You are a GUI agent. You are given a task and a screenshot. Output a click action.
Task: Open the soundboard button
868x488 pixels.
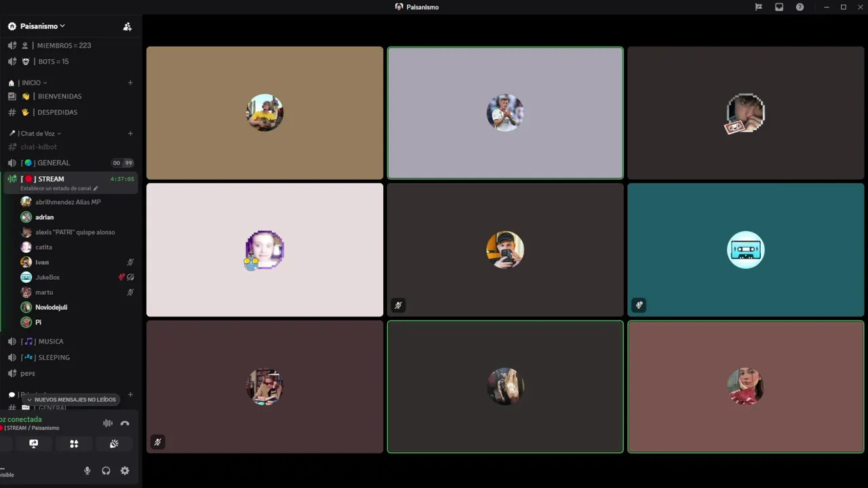pyautogui.click(x=114, y=444)
